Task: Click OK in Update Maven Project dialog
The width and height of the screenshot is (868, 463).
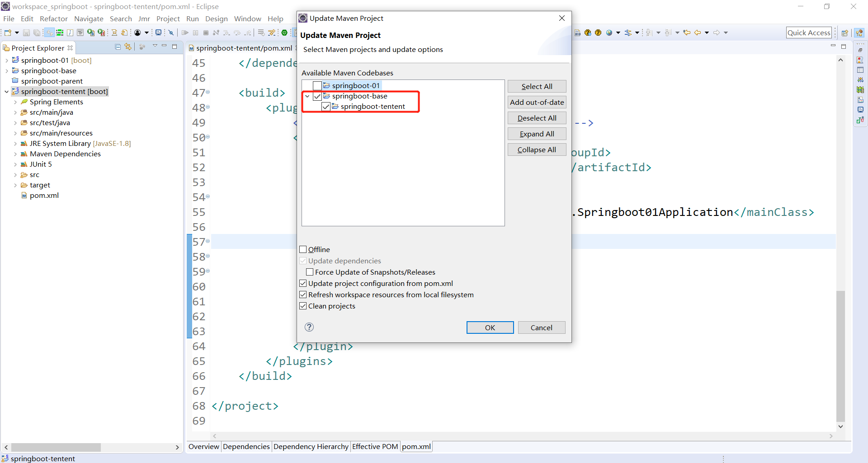Action: pos(490,327)
